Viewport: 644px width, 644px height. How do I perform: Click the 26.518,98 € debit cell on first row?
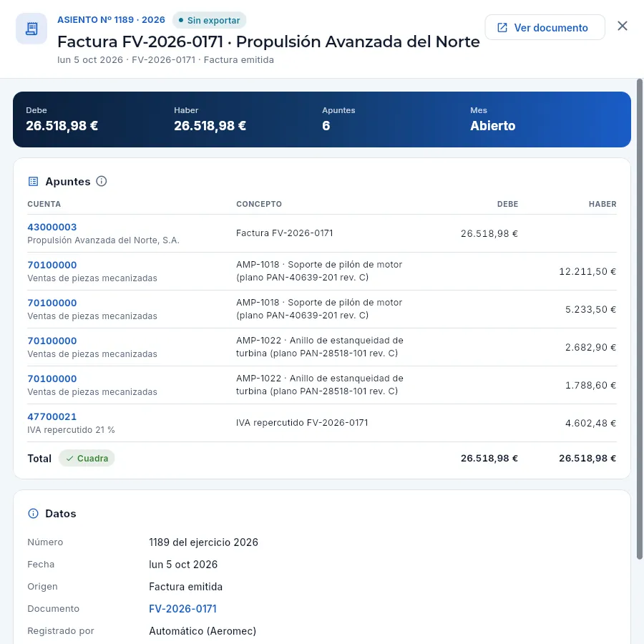pos(489,234)
